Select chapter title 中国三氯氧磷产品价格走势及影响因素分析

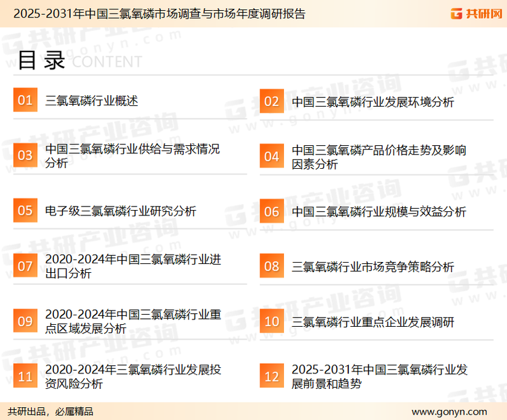379,157
